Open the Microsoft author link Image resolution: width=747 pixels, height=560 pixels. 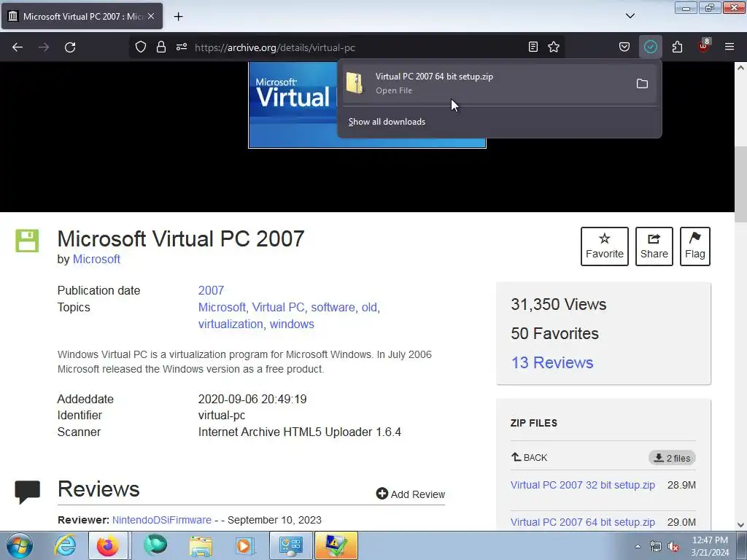tap(96, 259)
